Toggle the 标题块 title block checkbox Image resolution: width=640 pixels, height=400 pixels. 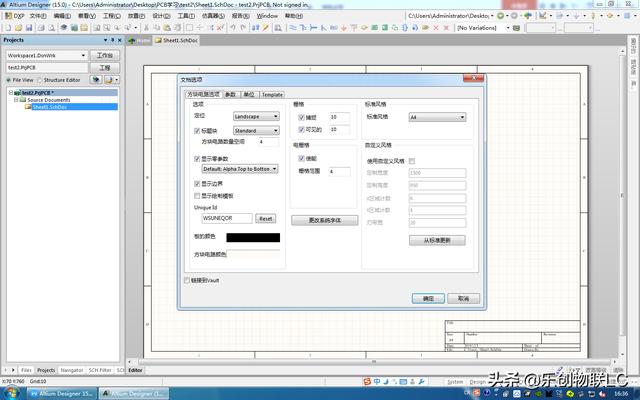coord(197,131)
